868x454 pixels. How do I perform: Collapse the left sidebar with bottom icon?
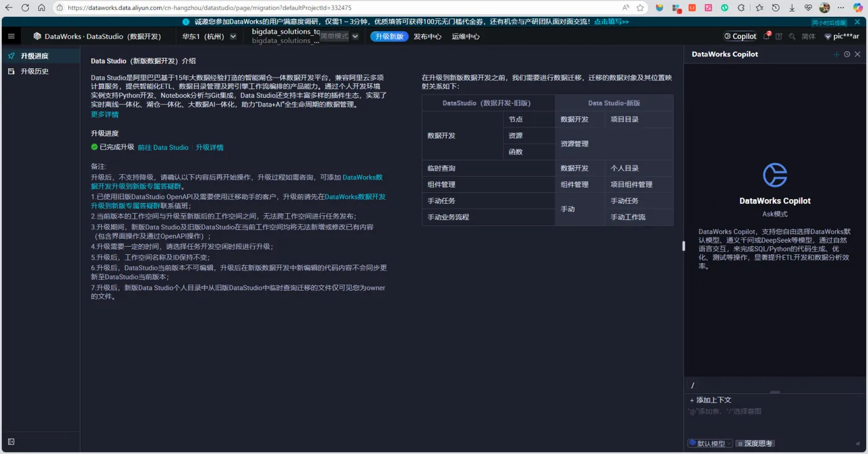pyautogui.click(x=11, y=442)
